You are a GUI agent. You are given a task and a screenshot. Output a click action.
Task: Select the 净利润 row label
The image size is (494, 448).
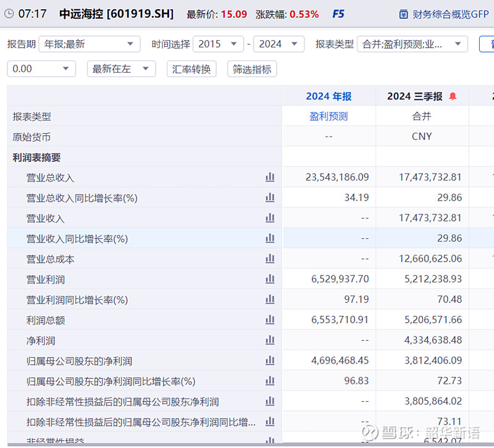coord(41,341)
